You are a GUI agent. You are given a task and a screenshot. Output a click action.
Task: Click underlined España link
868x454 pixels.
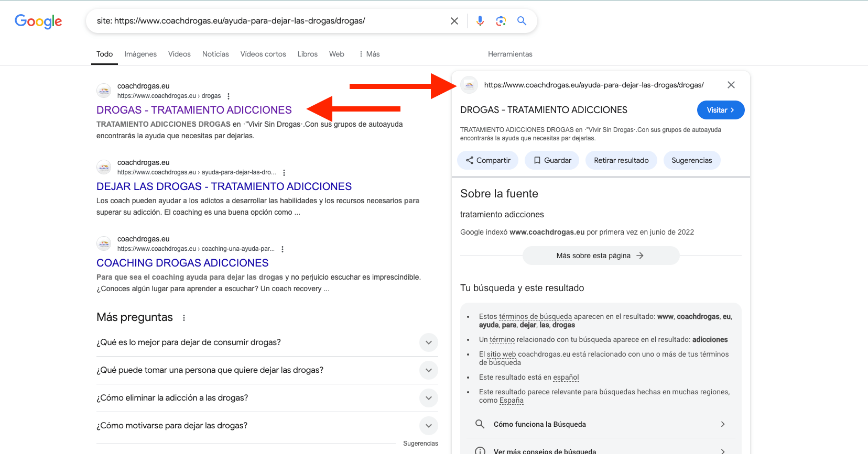click(512, 400)
